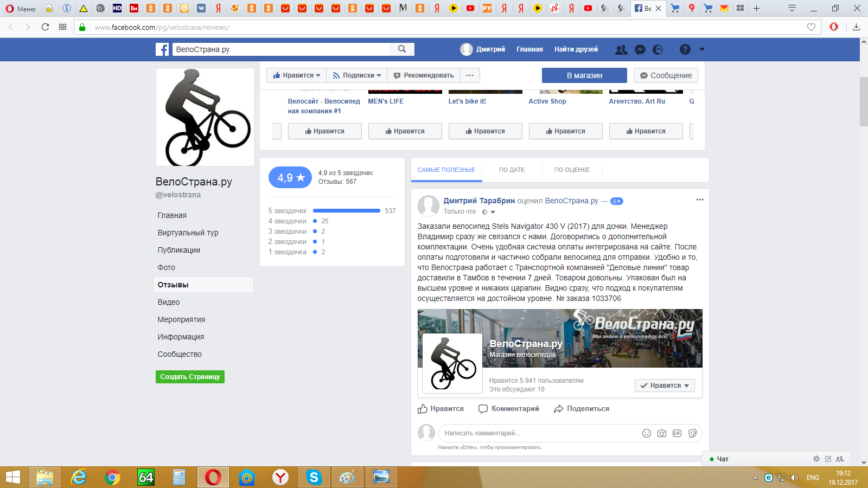Click the Сообщение button
This screenshot has width=868, height=488.
tap(666, 75)
